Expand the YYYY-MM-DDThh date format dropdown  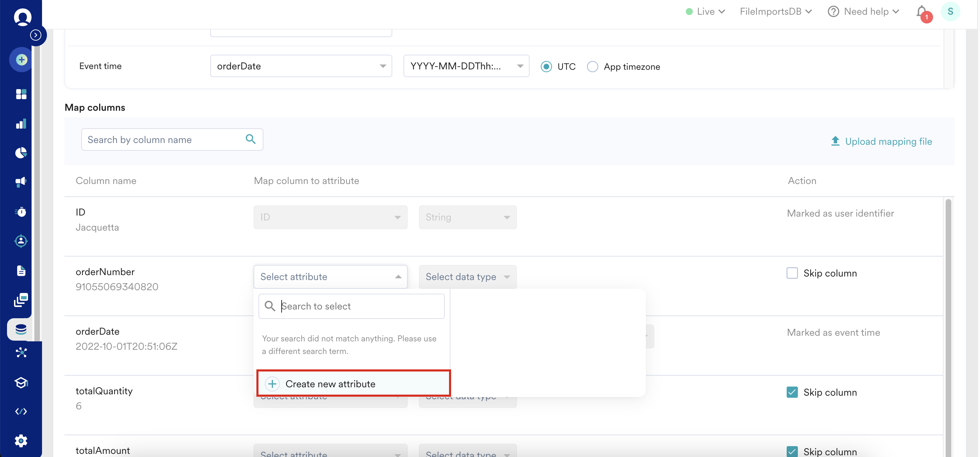pyautogui.click(x=466, y=66)
